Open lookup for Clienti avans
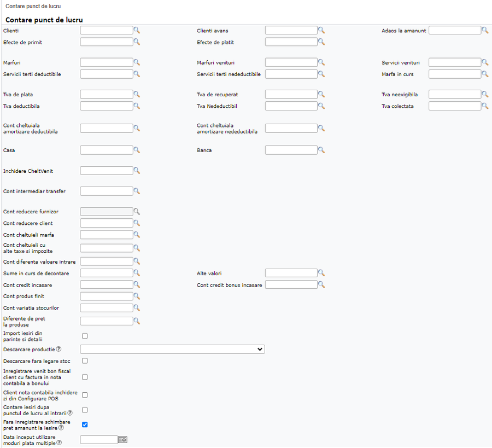Viewport: 492px width, 448px height. tap(322, 31)
